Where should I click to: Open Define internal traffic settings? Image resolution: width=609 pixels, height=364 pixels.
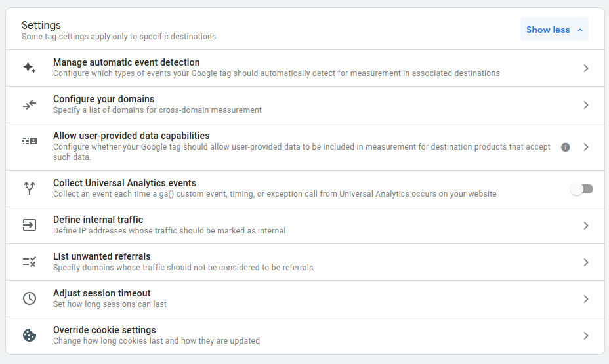tap(98, 220)
